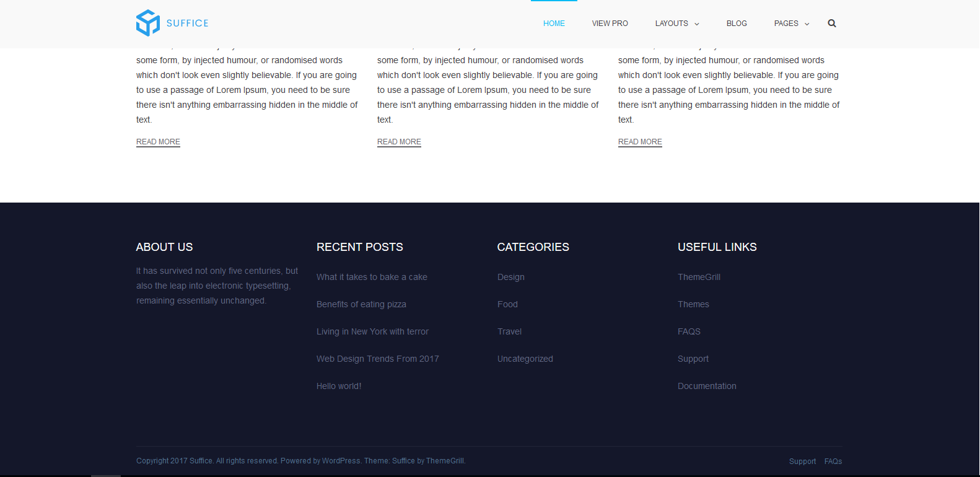Open the search magnifier icon
Screen dimensions: 980x477
[x=832, y=24]
